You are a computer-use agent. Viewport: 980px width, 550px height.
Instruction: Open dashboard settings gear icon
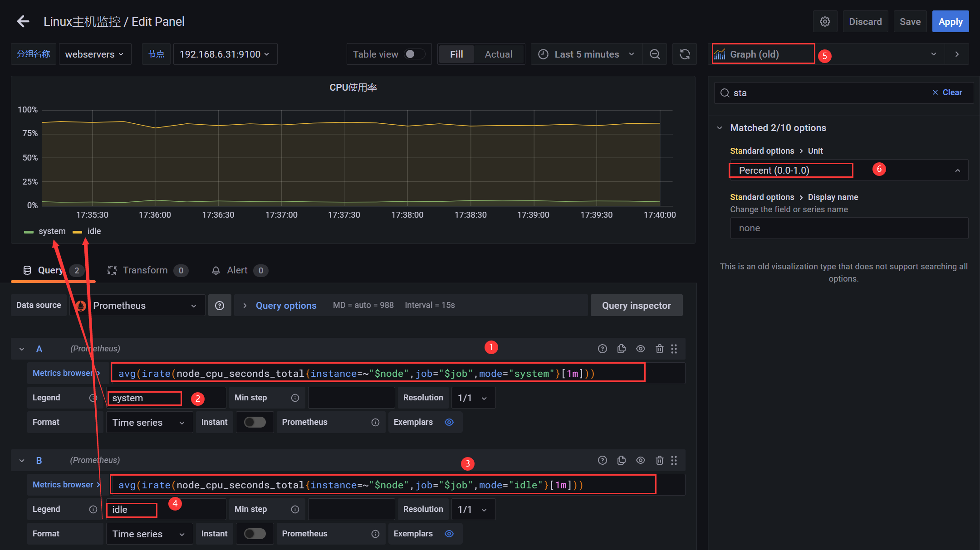point(825,21)
